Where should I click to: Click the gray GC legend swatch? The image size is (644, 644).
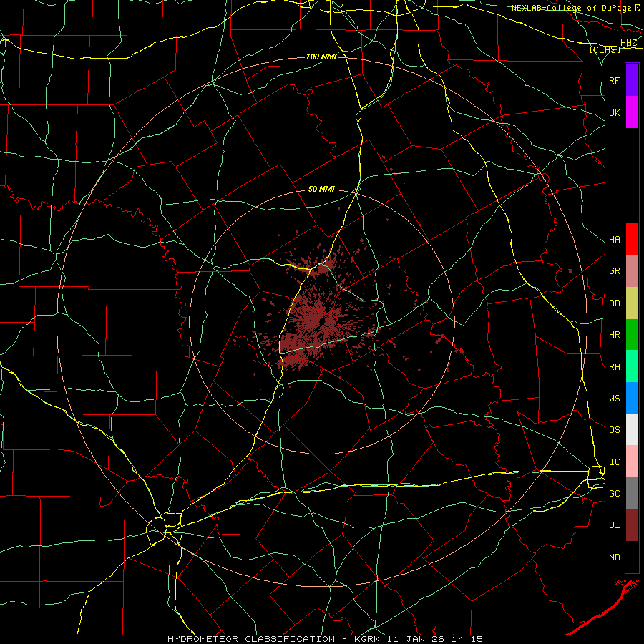click(x=632, y=493)
